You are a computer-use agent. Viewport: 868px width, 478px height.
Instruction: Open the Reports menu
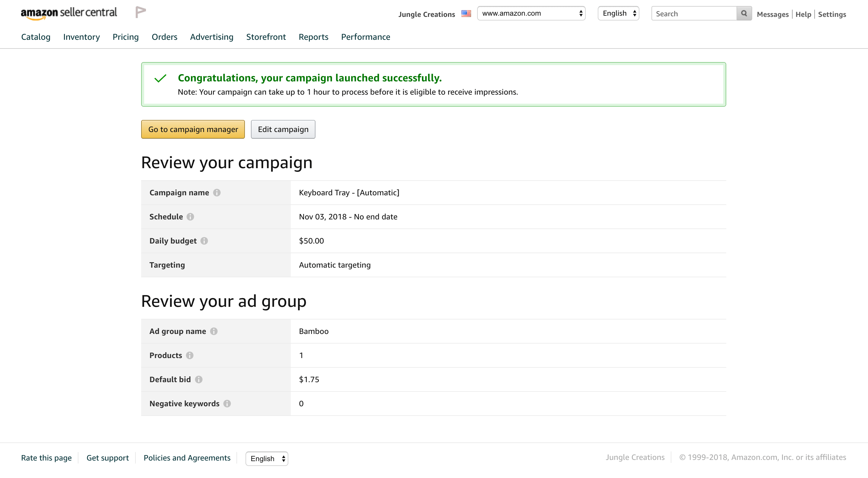(313, 37)
